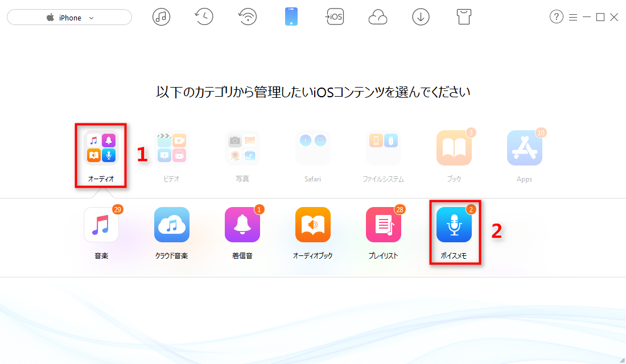Select the Safari category
Screen dimensions: 626x364
point(312,156)
